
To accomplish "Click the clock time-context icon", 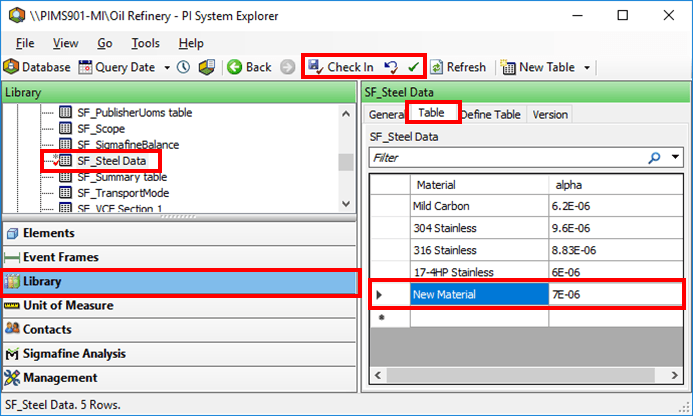I will (183, 67).
